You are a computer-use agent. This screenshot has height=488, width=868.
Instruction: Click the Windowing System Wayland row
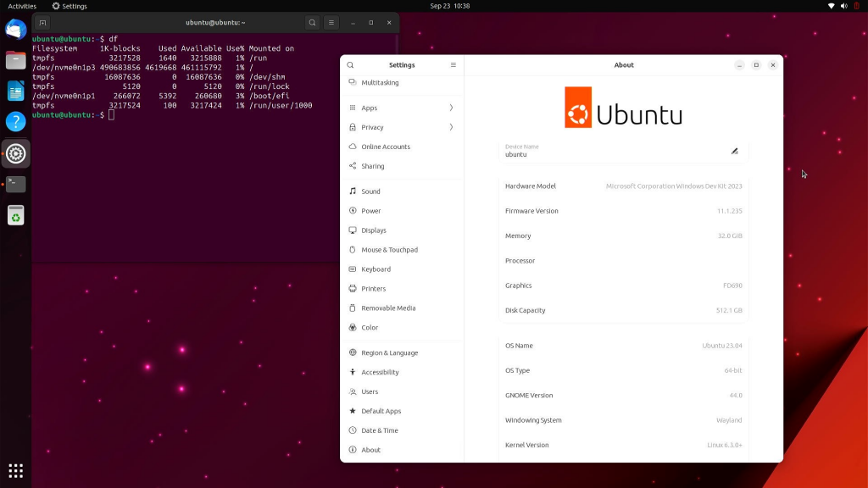623,420
